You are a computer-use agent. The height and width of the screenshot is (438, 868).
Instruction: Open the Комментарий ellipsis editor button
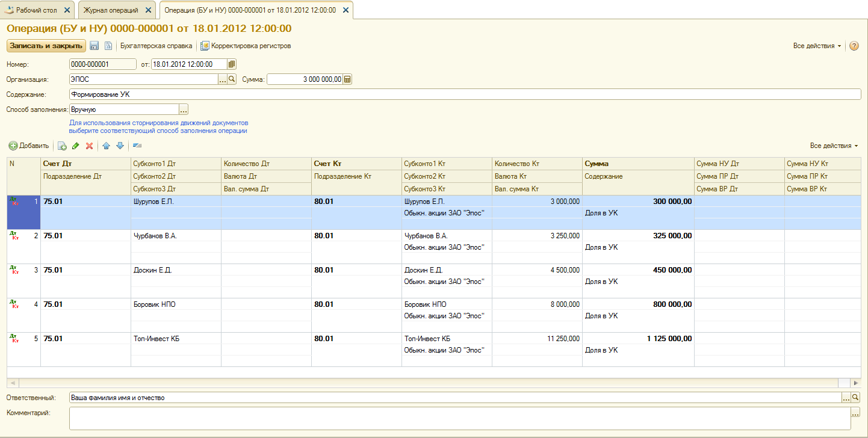[x=855, y=413]
